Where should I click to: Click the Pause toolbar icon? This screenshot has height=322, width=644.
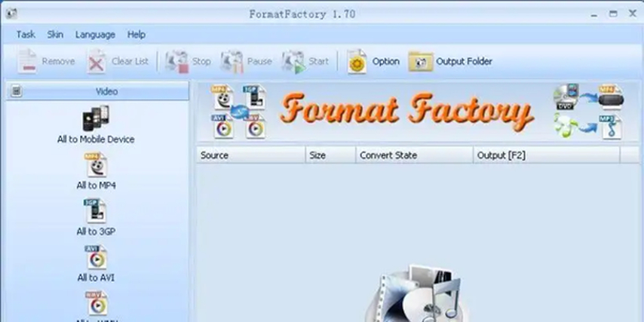[232, 62]
